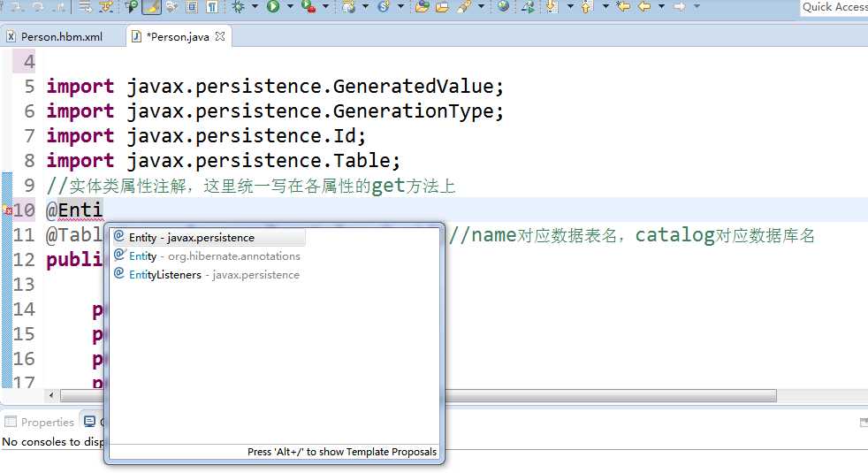The image size is (868, 473).
Task: Click import javax.persistence.Id line
Action: (x=206, y=135)
